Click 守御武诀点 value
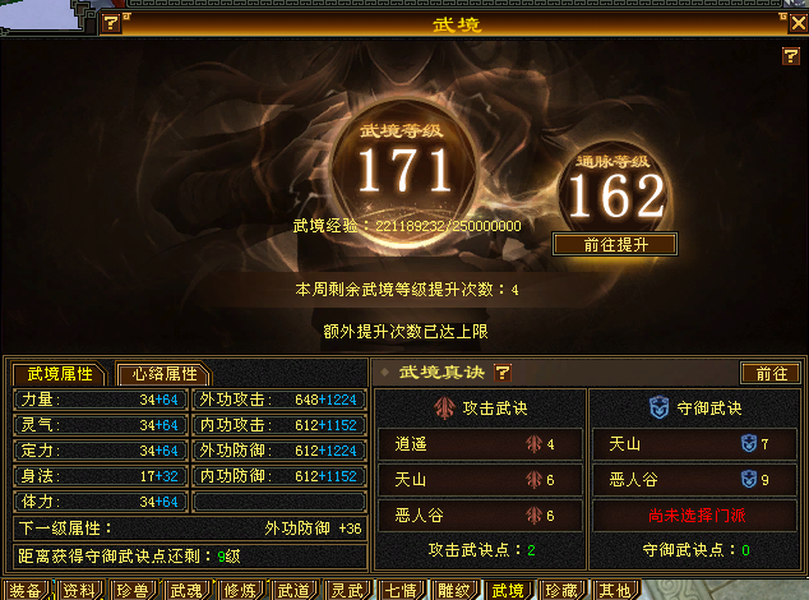Image resolution: width=809 pixels, height=600 pixels. pos(746,550)
